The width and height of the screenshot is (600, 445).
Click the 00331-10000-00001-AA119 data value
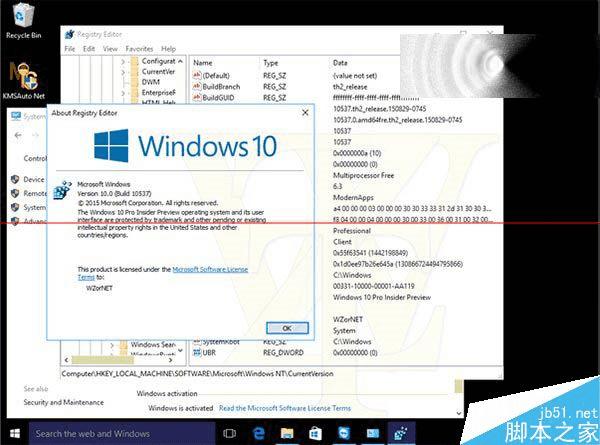374,286
